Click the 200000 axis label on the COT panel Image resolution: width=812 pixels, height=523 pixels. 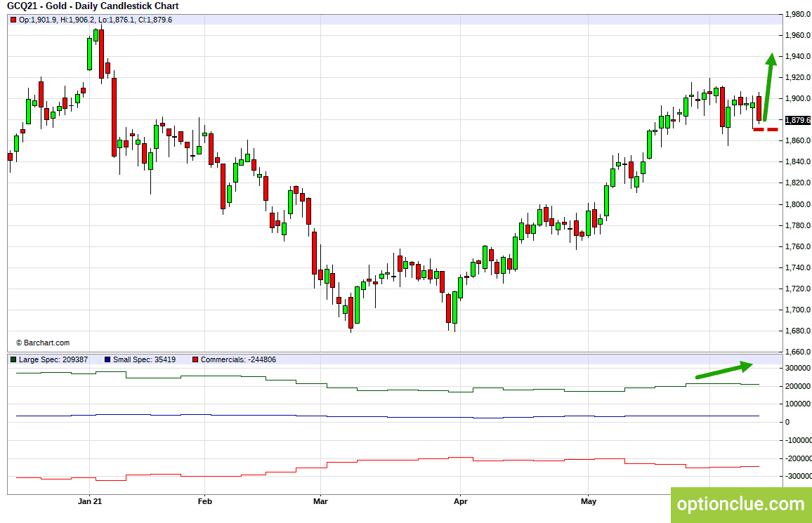click(798, 386)
